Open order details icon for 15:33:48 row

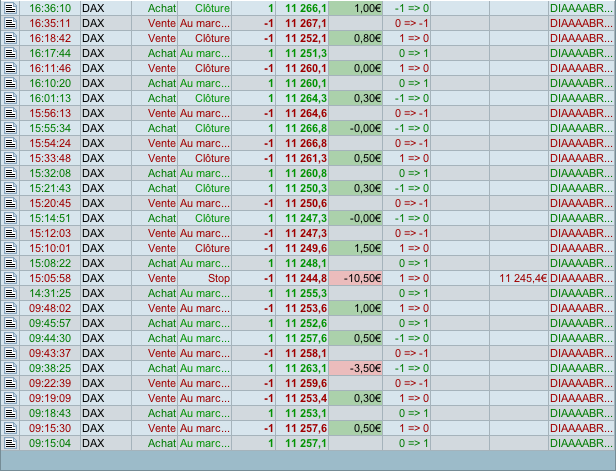(11, 158)
